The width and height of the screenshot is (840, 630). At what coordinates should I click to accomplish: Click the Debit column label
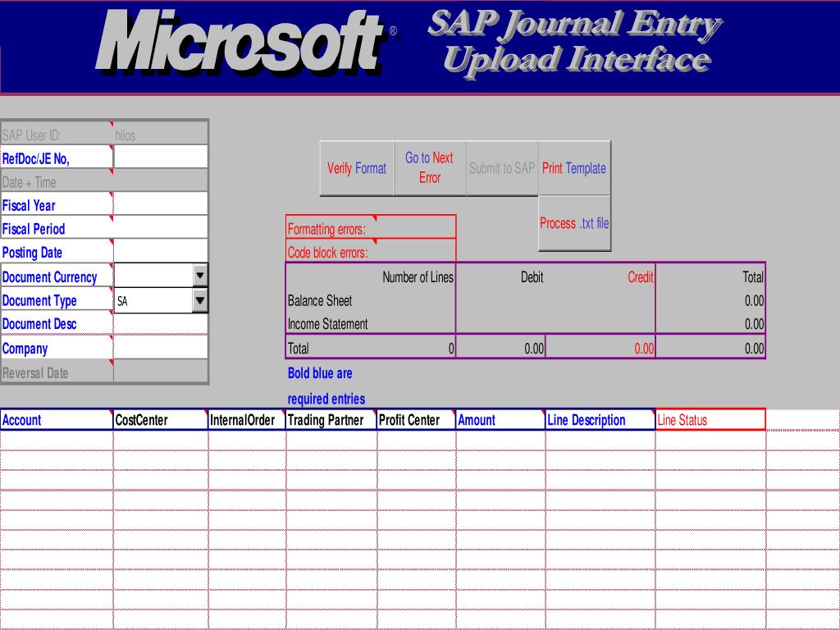point(532,277)
